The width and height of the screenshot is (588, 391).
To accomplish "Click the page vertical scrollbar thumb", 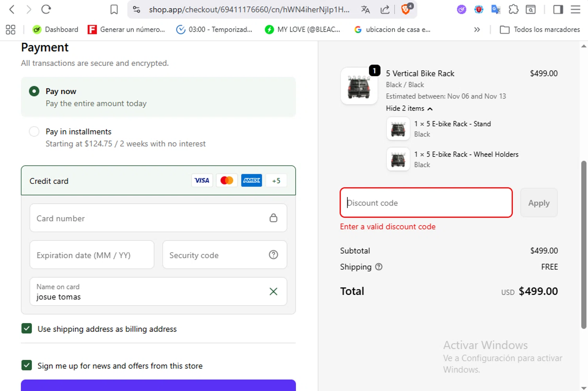I will coord(584,245).
